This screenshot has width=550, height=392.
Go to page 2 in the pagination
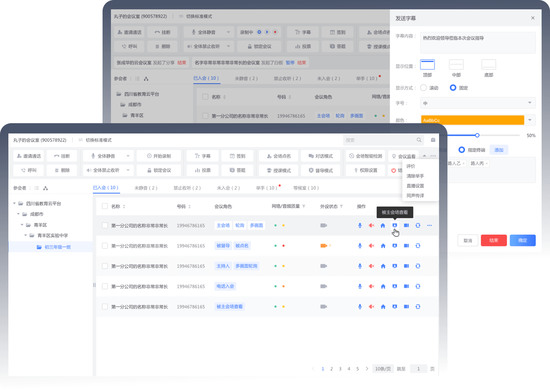[331, 369]
